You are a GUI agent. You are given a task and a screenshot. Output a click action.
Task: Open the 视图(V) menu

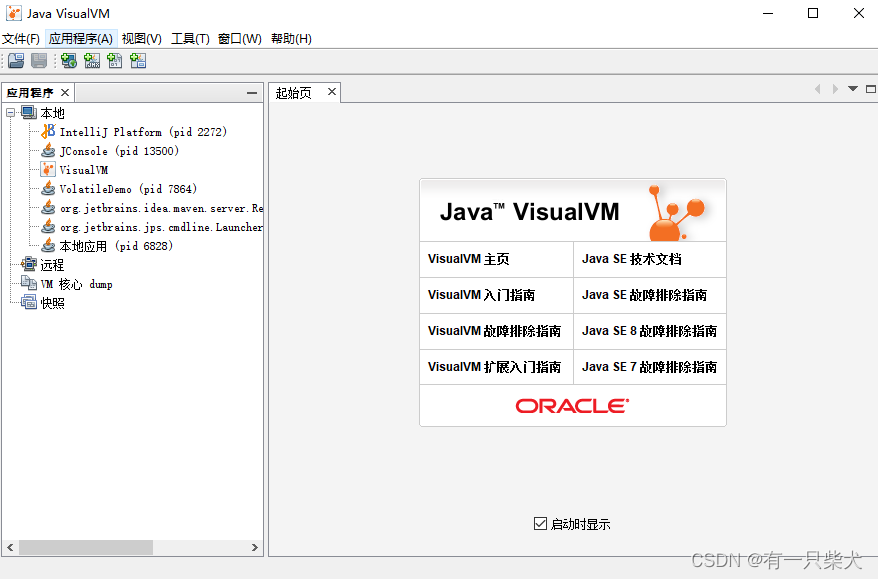142,39
